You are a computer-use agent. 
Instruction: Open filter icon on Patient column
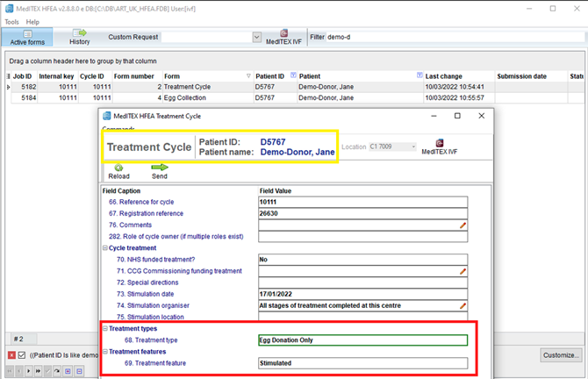[419, 75]
